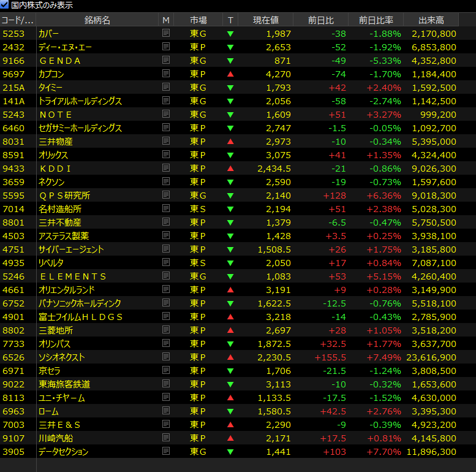
Task: Open memo icon for ELEMENTS row
Action: coord(166,276)
